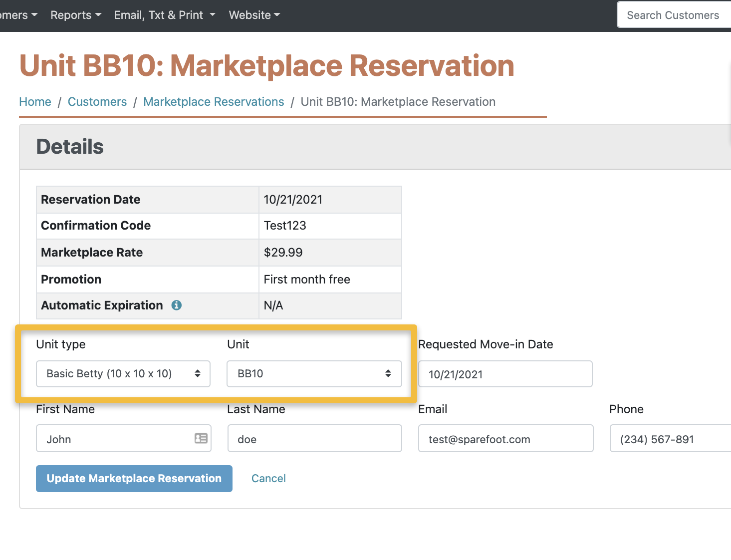Click the Marketplace Rate row label
731x560 pixels.
click(92, 253)
